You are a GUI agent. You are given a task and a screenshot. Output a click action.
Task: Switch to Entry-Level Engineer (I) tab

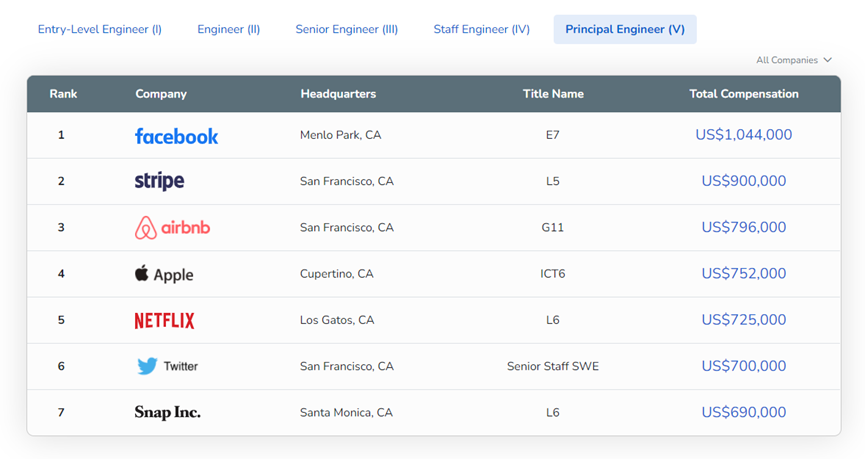pyautogui.click(x=100, y=29)
